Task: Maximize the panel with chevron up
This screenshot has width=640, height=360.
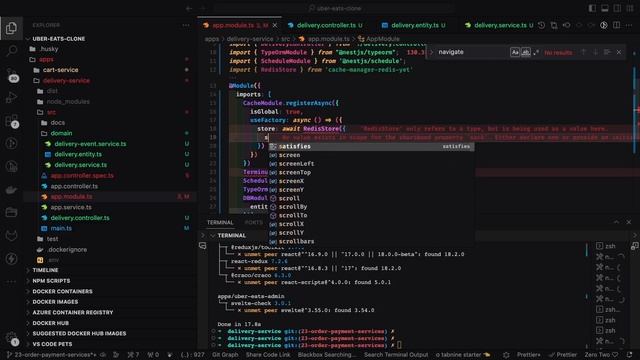Action: click(x=616, y=222)
